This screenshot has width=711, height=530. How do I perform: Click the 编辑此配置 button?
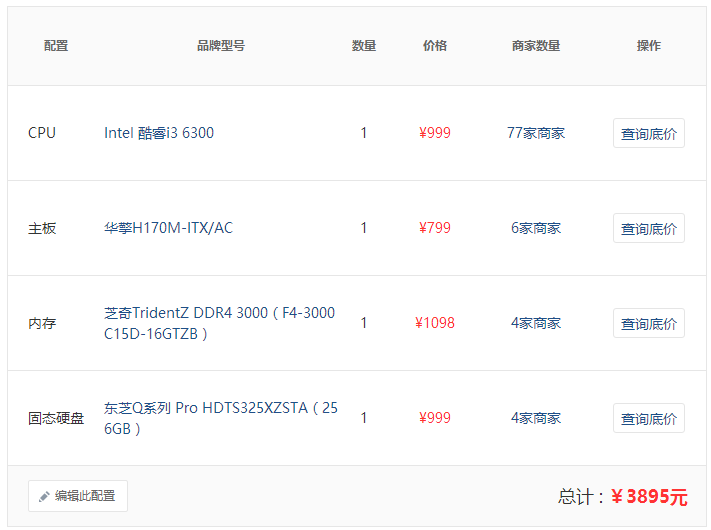(78, 496)
